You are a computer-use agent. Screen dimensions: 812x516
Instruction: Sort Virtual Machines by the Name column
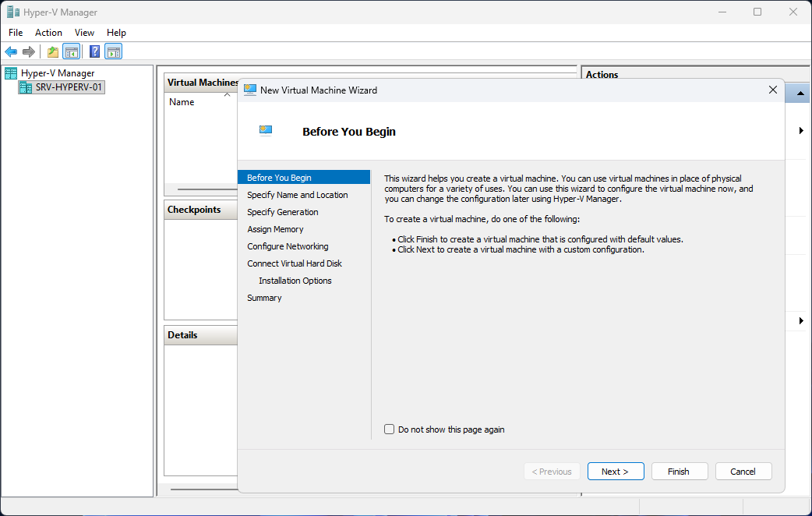point(182,102)
